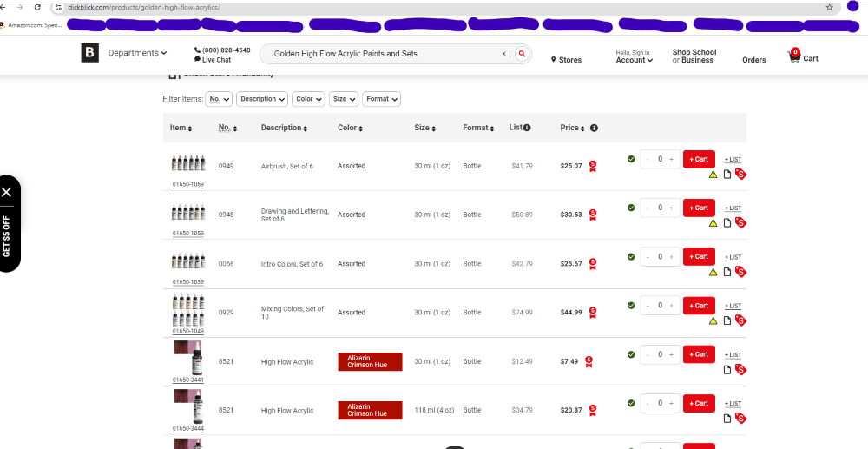The image size is (868, 449).
Task: Click warning triangle icon for Airbrush set
Action: [713, 174]
